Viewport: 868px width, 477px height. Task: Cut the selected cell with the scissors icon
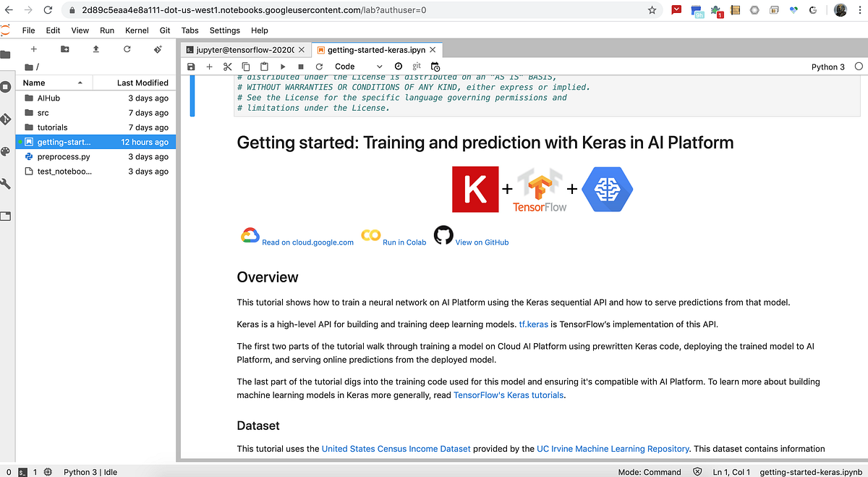click(227, 66)
